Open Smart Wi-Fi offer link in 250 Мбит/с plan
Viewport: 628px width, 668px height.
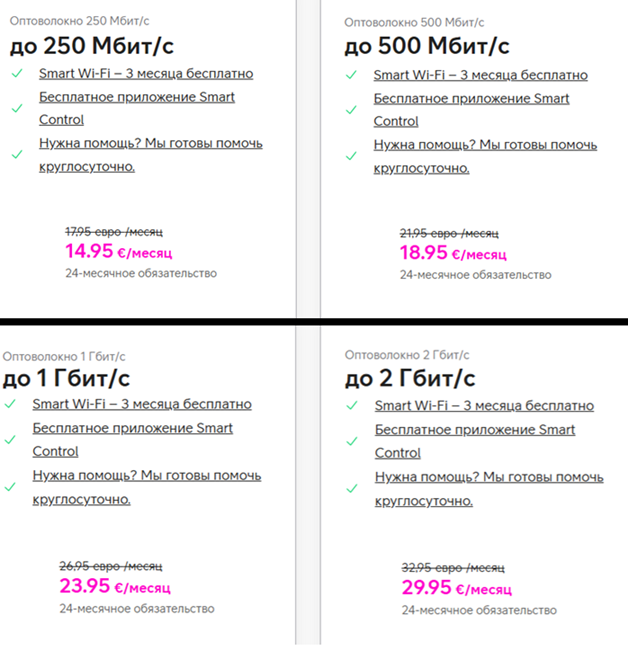146,74
